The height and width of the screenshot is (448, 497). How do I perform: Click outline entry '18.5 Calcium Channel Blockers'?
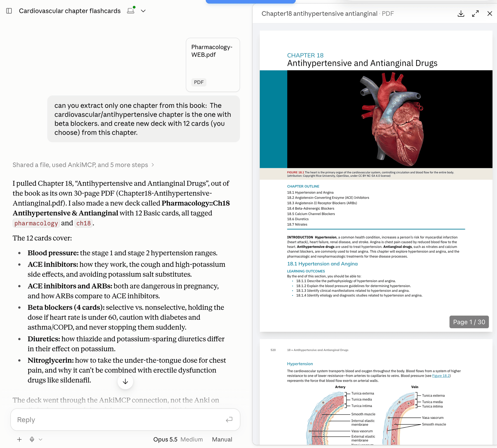coord(311,214)
